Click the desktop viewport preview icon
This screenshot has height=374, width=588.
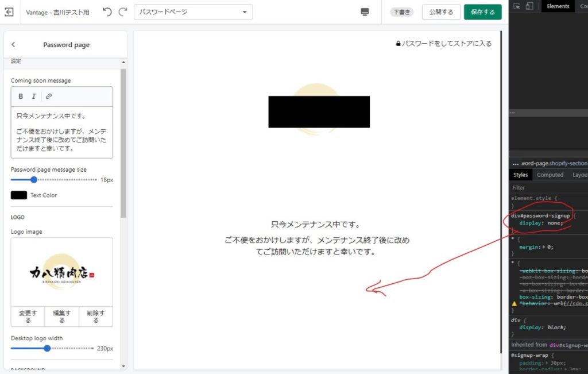[x=365, y=12]
